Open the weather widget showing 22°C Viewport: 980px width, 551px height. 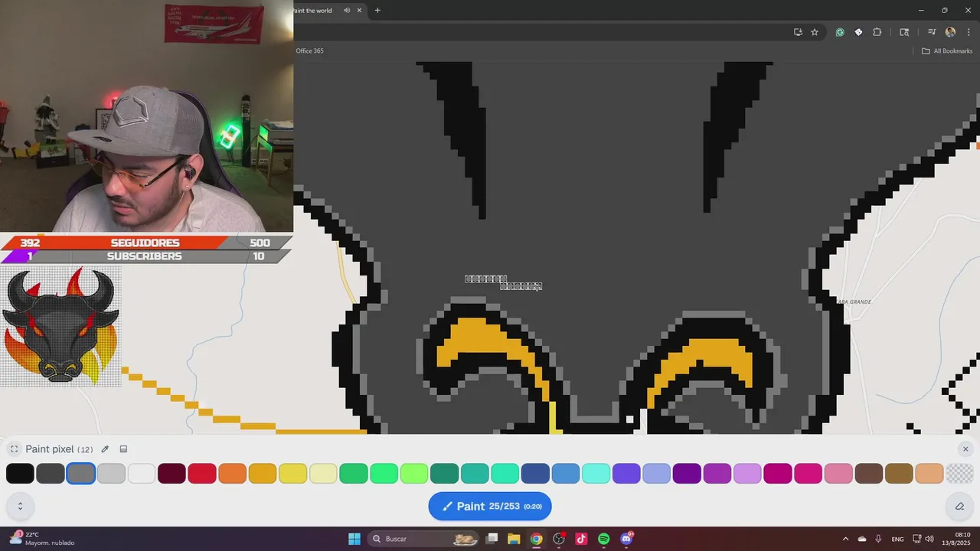point(42,539)
